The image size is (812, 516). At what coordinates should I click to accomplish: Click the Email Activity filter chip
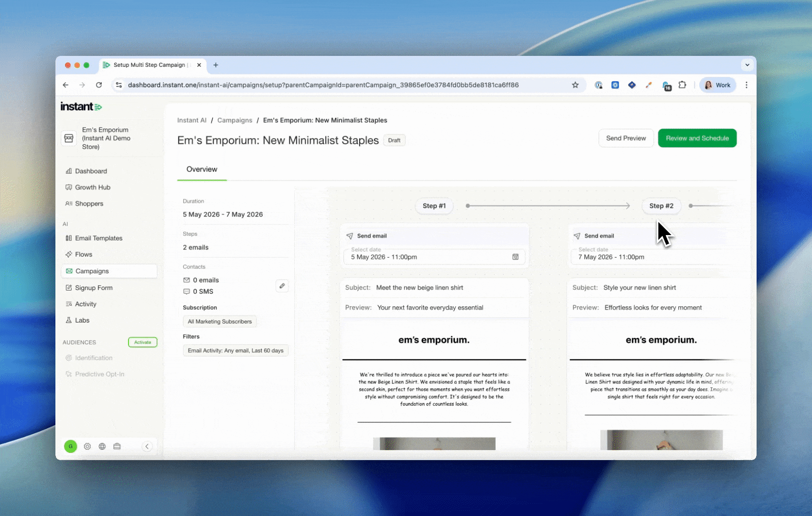pos(235,351)
